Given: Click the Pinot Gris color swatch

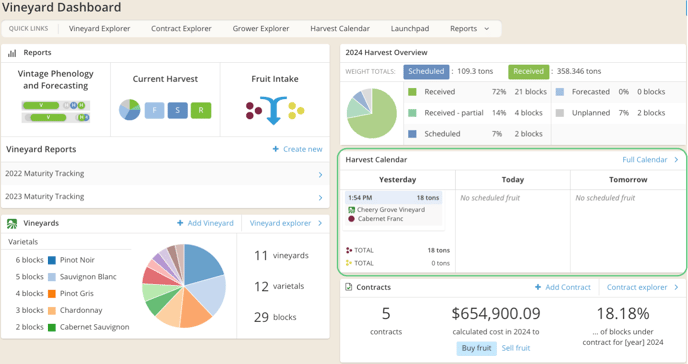Looking at the screenshot, I should click(x=52, y=294).
